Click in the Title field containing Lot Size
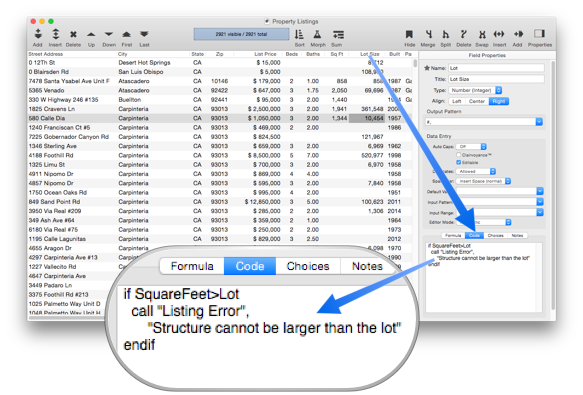 (x=496, y=79)
